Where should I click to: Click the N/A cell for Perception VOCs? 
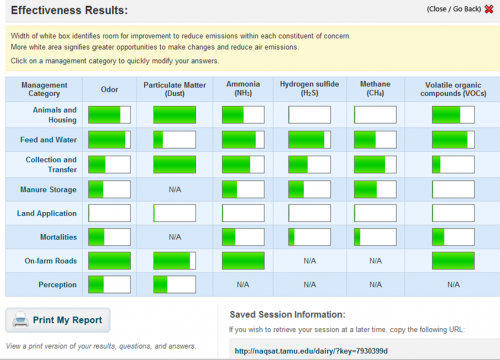(x=453, y=284)
